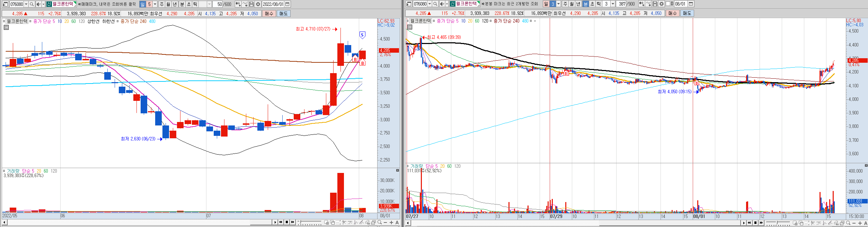
Task: Click magnifier zoom icon in left chart bottom bar
Action: [380, 222]
